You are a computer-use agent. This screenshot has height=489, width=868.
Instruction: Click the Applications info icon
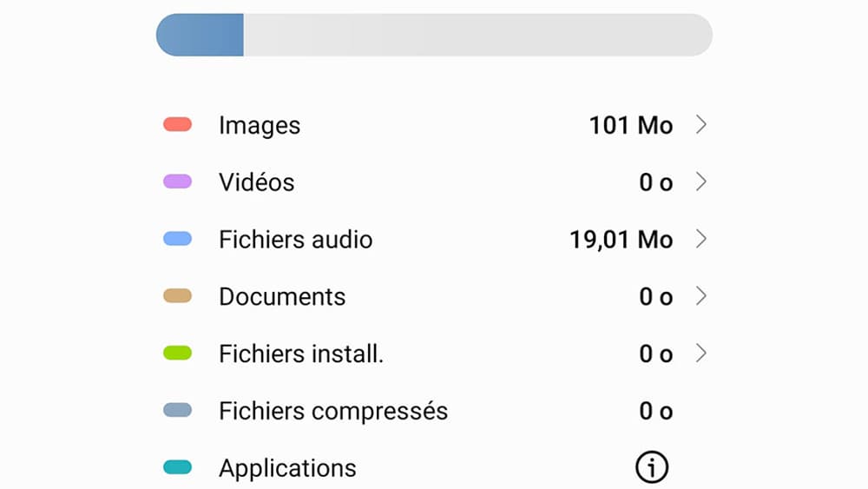pyautogui.click(x=652, y=467)
